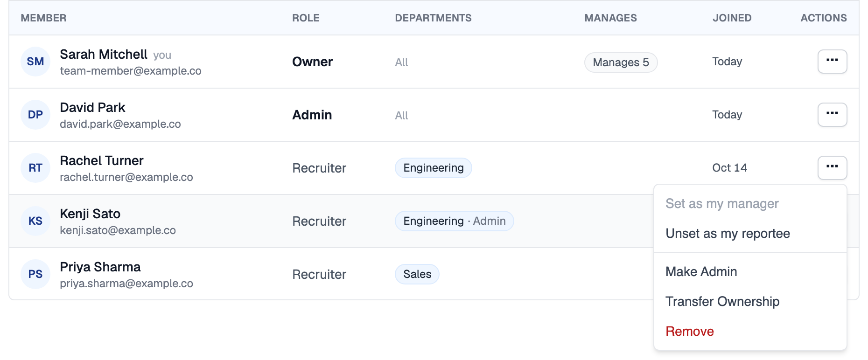Click Priya Sharma's PS avatar
Viewport: 868px width, 360px height.
35,274
